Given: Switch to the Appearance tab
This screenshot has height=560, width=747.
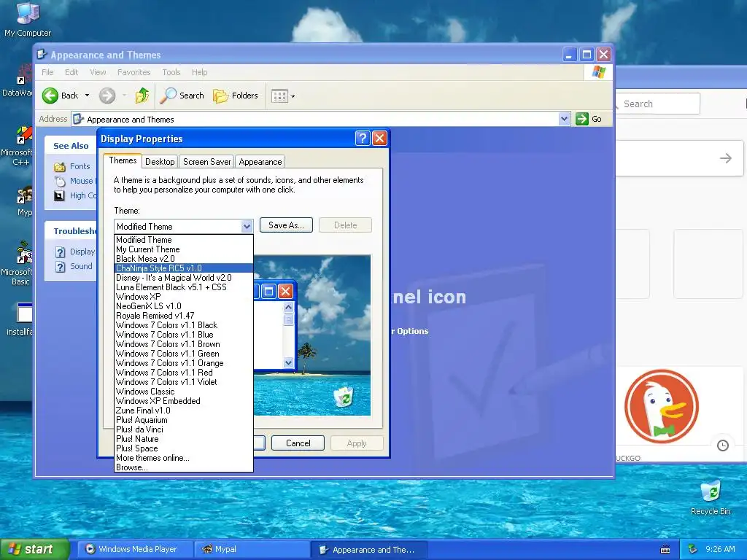Looking at the screenshot, I should click(x=260, y=162).
